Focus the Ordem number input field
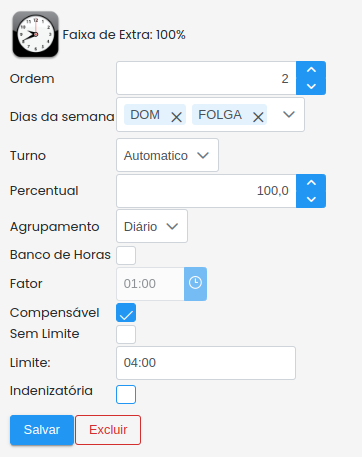 [206, 78]
